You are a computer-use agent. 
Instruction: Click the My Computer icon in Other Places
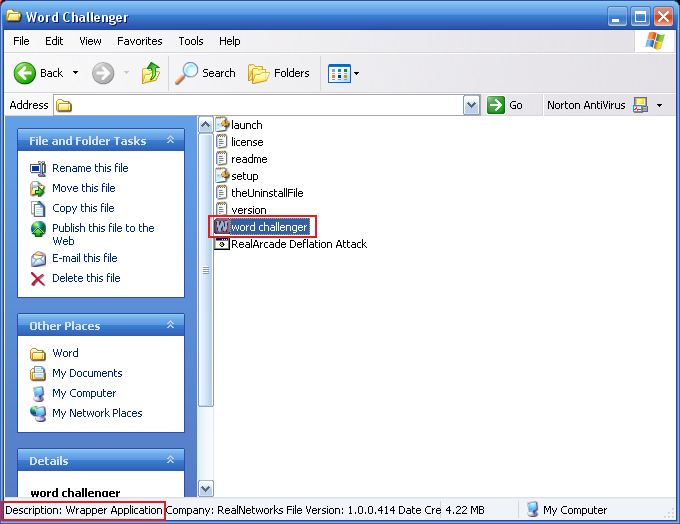tap(39, 393)
